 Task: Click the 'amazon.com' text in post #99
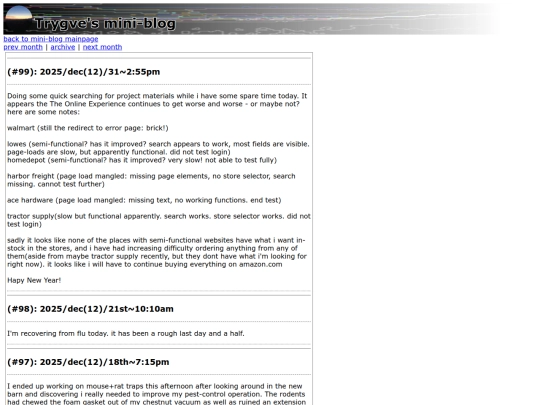[x=261, y=264]
